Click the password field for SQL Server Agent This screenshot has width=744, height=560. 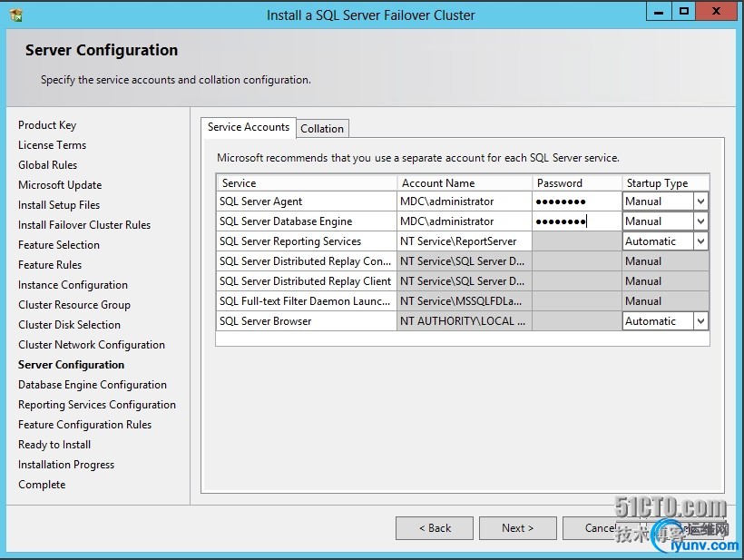(577, 201)
